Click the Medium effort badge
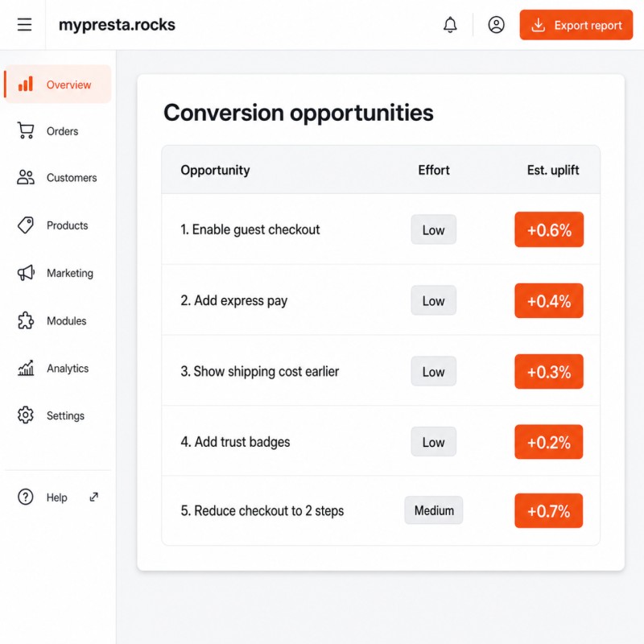 (434, 510)
